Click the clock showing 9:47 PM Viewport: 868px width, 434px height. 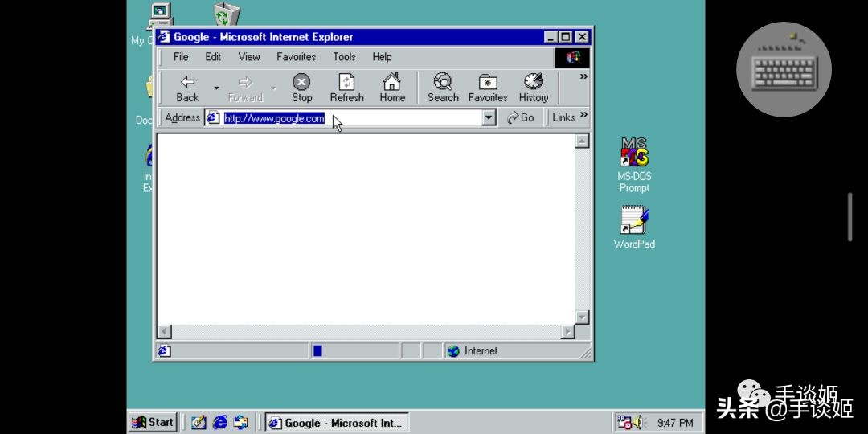[675, 424]
